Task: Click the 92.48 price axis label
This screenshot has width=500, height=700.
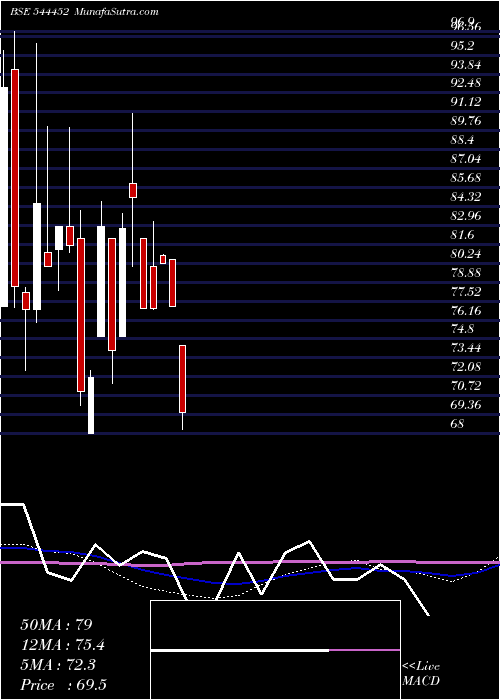Action: (465, 84)
